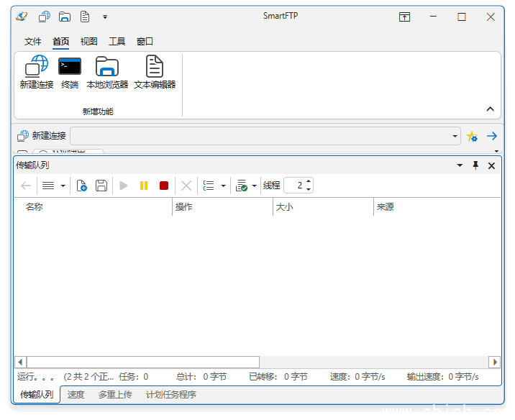The width and height of the screenshot is (515, 420).
Task: Open the 传输队列 panel options dropdown arrow
Action: 460,165
